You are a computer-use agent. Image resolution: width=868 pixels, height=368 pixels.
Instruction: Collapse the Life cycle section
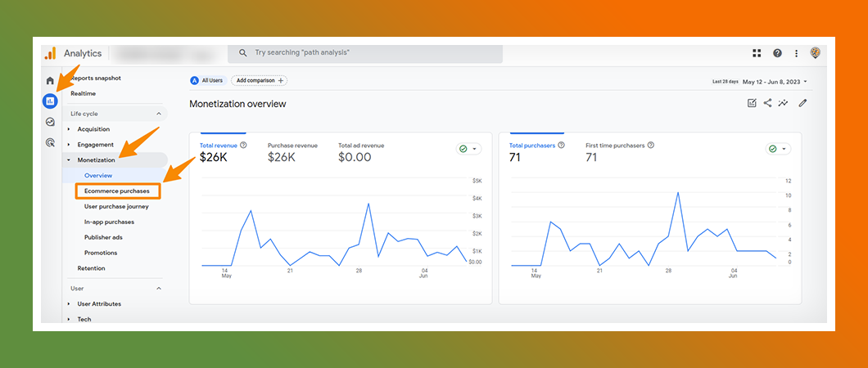158,114
